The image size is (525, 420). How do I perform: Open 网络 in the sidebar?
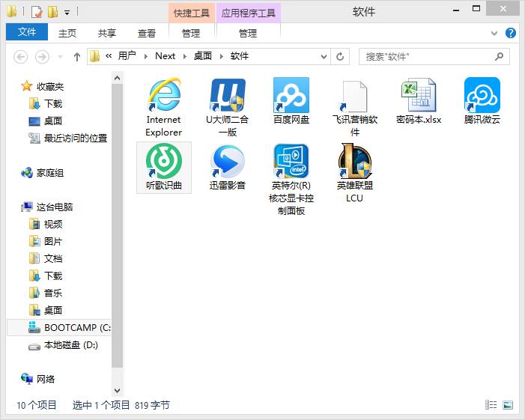37,379
